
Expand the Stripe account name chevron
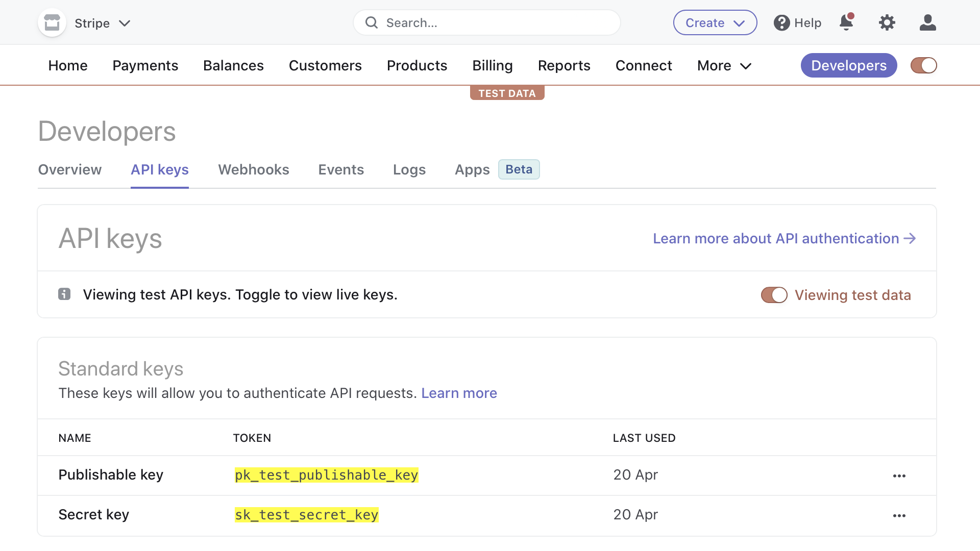click(x=124, y=23)
